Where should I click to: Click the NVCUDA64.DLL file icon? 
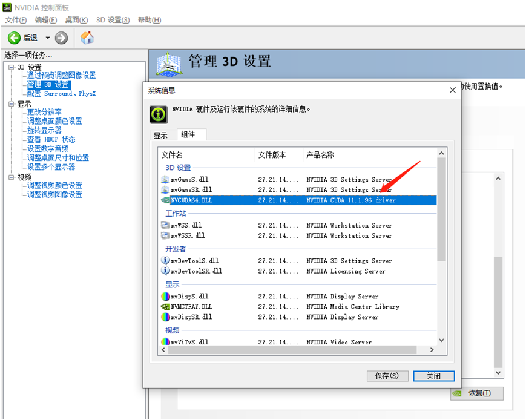pos(165,200)
